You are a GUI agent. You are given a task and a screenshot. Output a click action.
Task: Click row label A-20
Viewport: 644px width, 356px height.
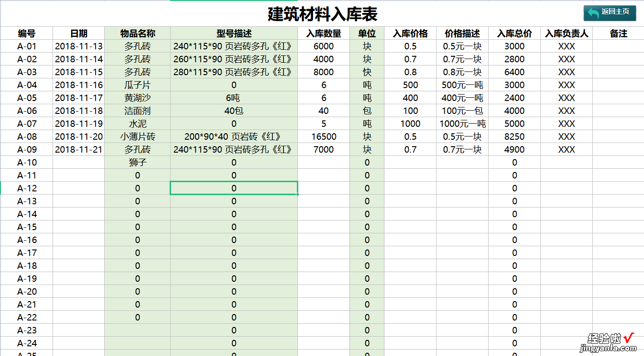point(27,291)
